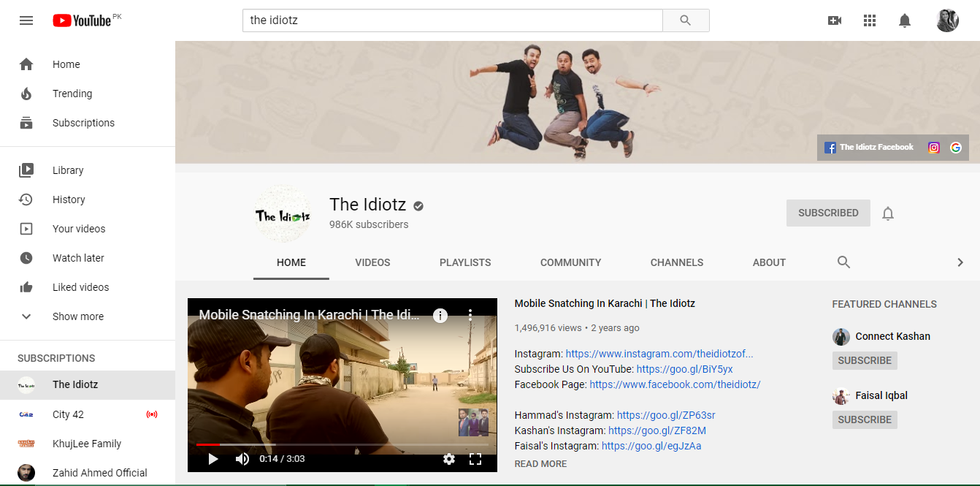This screenshot has width=980, height=486.
Task: Open The Idiotz Facebook banner link
Action: click(869, 148)
